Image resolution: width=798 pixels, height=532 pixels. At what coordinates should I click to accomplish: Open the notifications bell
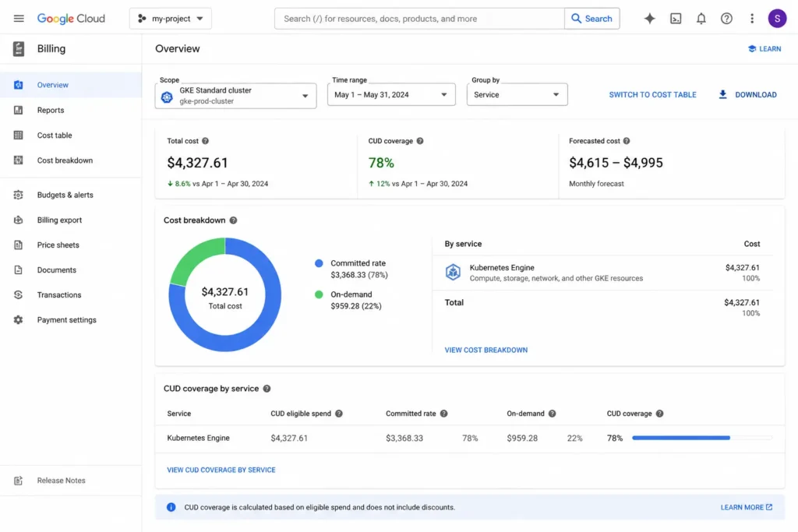[x=701, y=19]
